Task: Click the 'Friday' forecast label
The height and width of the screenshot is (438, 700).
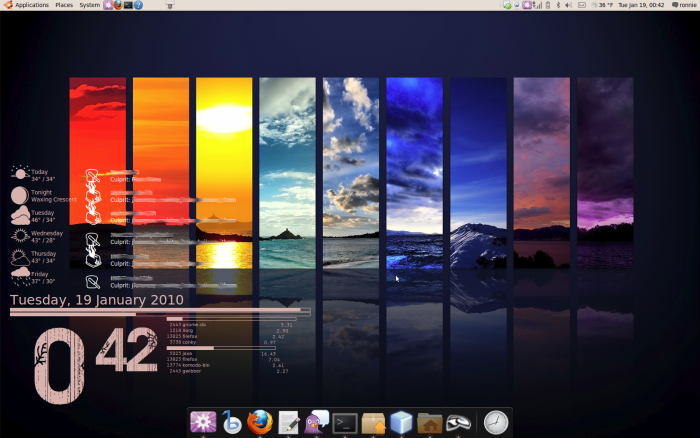Action: coord(40,274)
